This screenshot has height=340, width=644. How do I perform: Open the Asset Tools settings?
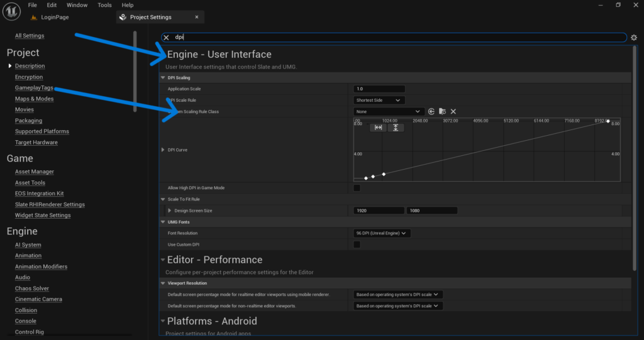coord(30,183)
